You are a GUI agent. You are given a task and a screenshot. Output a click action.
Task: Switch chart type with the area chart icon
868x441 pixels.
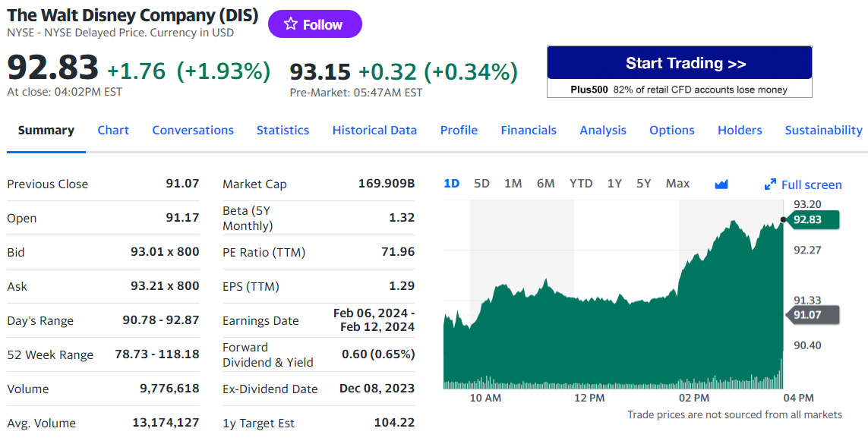[x=721, y=184]
